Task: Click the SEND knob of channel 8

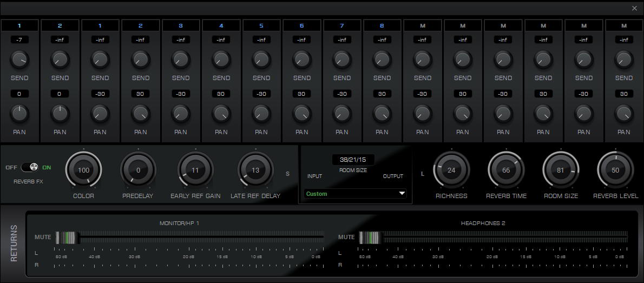Action: [x=382, y=60]
